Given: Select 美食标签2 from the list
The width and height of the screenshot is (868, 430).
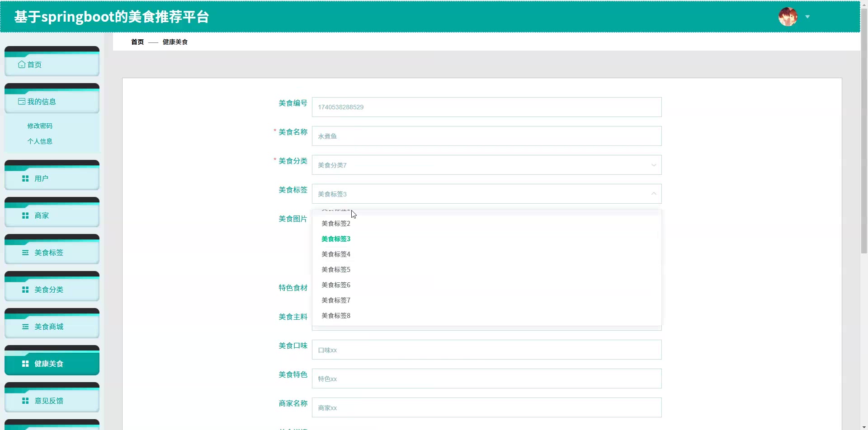Looking at the screenshot, I should (x=336, y=224).
